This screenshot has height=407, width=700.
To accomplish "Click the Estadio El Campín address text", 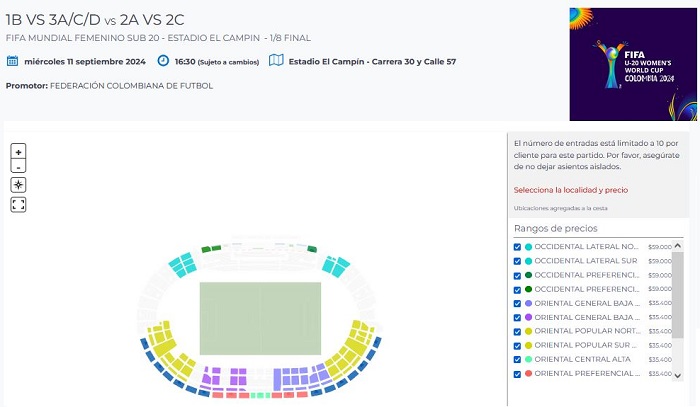I will coord(372,62).
